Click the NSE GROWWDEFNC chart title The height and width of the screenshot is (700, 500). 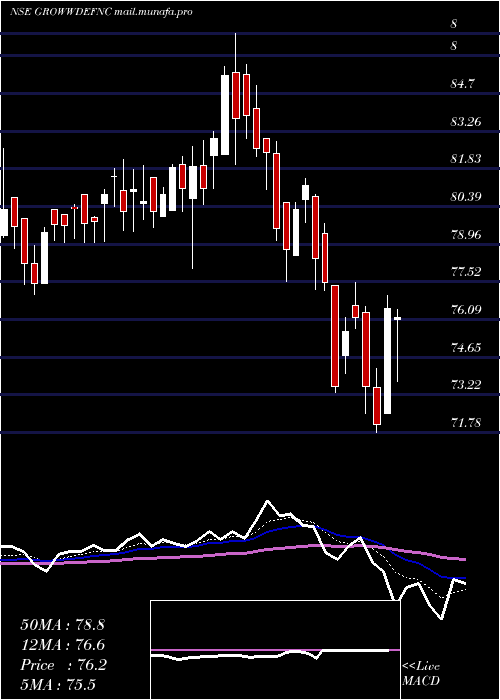(x=101, y=12)
